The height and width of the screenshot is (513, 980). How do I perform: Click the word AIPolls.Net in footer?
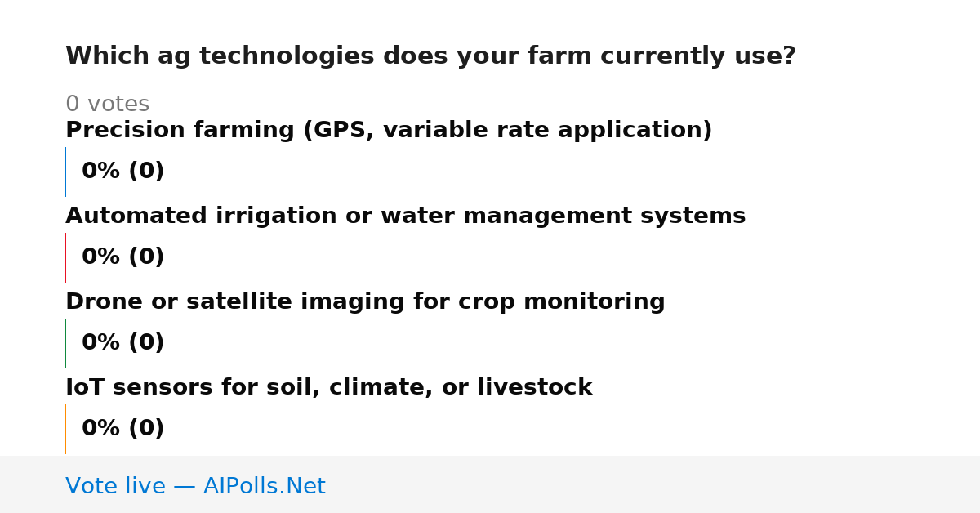pyautogui.click(x=264, y=486)
